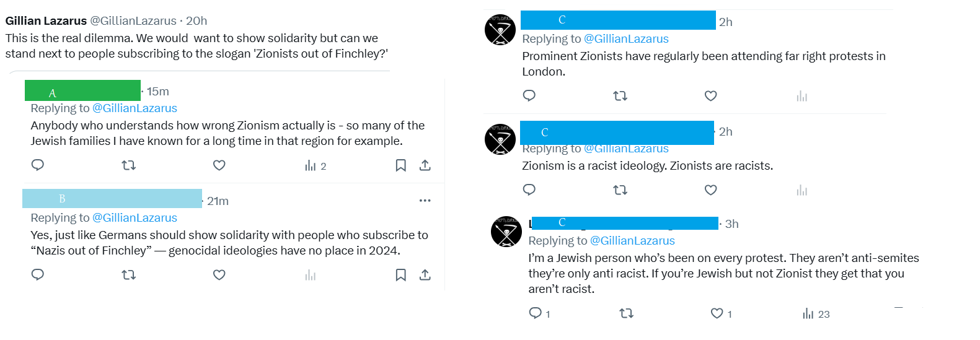The image size is (980, 340).
Task: View the 23 views analytics on the 3h reply
Action: coord(816,314)
